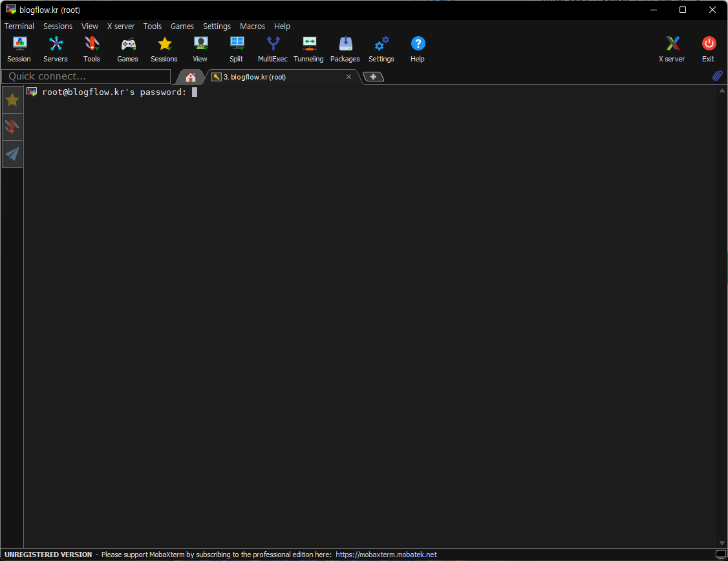
Task: Open the Tunneling toolbar icon
Action: point(309,49)
